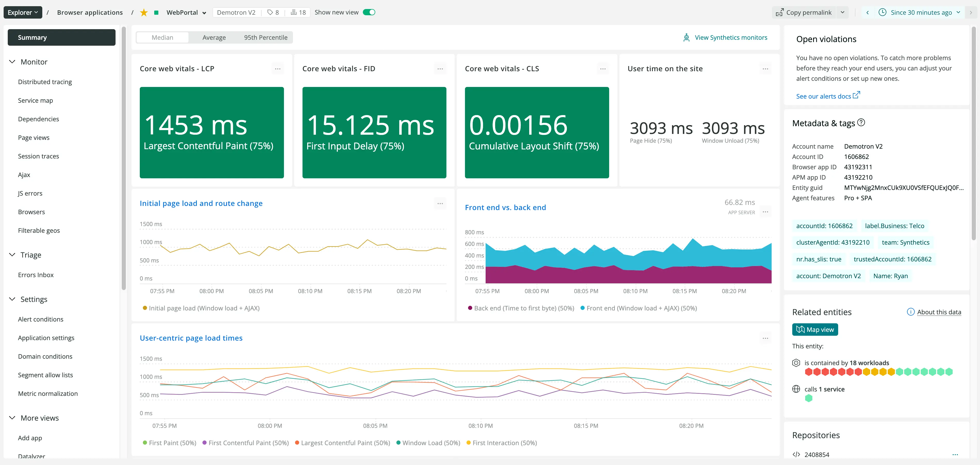Click the First Paint legend color dot
Image resolution: width=980 pixels, height=465 pixels.
pos(145,443)
